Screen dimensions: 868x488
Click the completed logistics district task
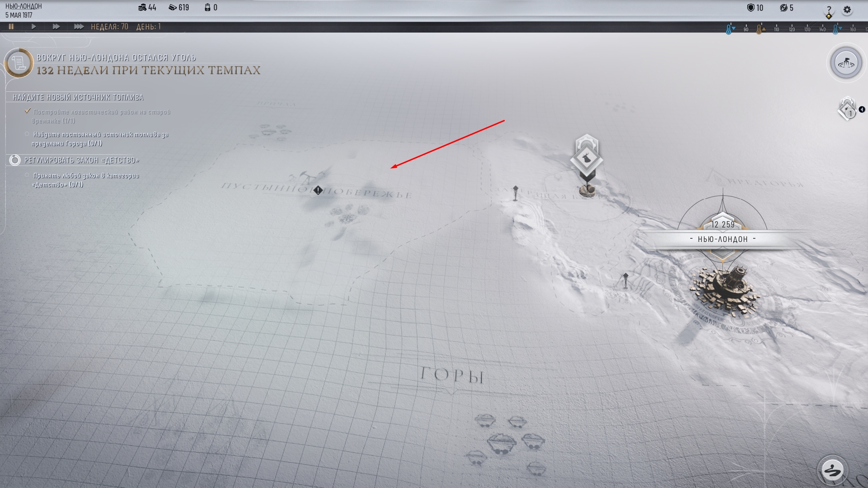101,117
